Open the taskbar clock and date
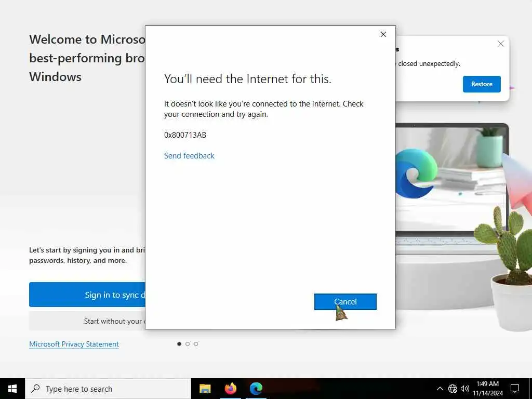Screen dimensions: 532x399 coord(488,389)
